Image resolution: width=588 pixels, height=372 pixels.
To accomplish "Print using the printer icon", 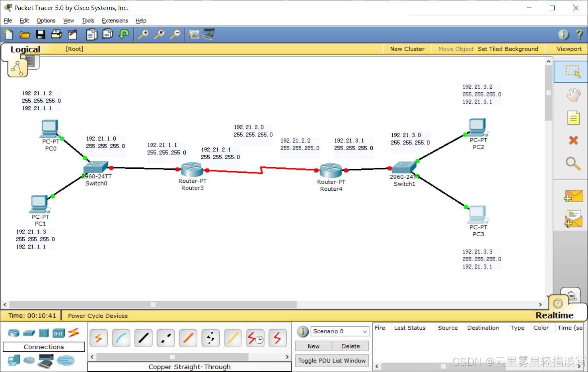I will [x=56, y=35].
